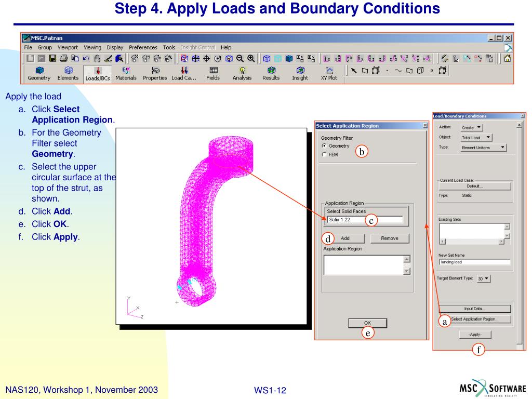Select the arrow pointer pick tool
The height and width of the screenshot is (399, 532).
(x=353, y=71)
